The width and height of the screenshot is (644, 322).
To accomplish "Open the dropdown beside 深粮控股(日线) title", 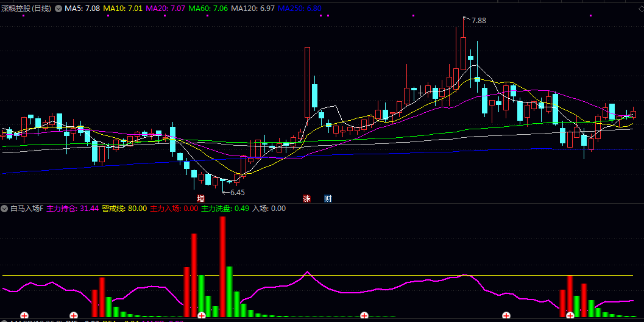I will 58,9.
